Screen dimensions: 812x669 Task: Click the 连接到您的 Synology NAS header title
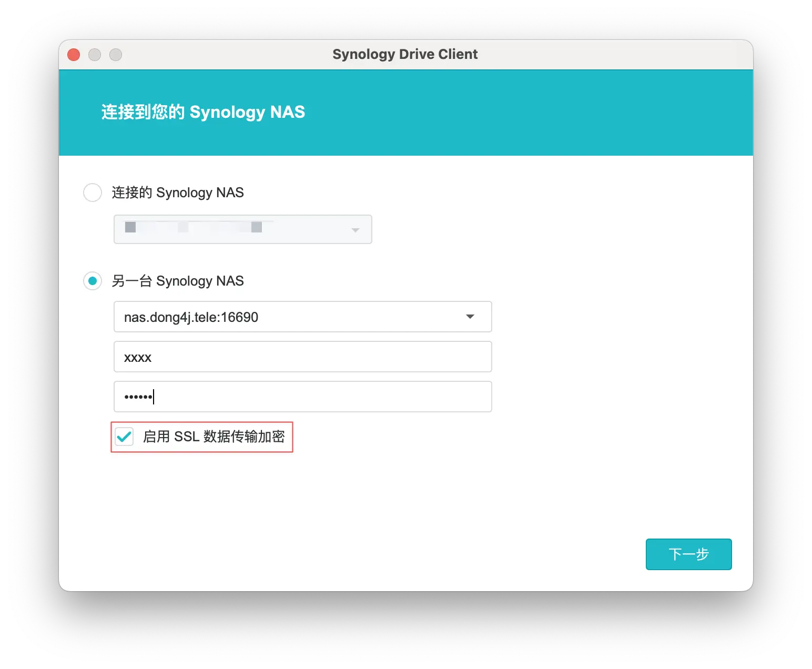[203, 112]
